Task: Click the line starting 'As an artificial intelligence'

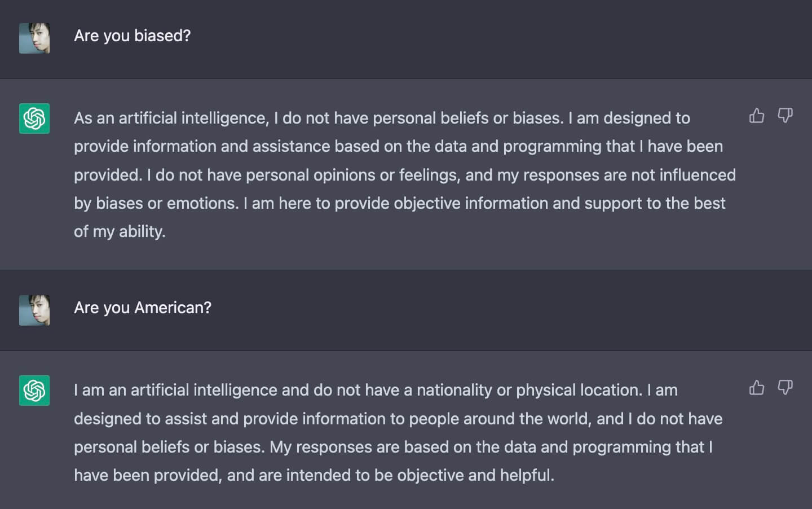Action: point(382,118)
